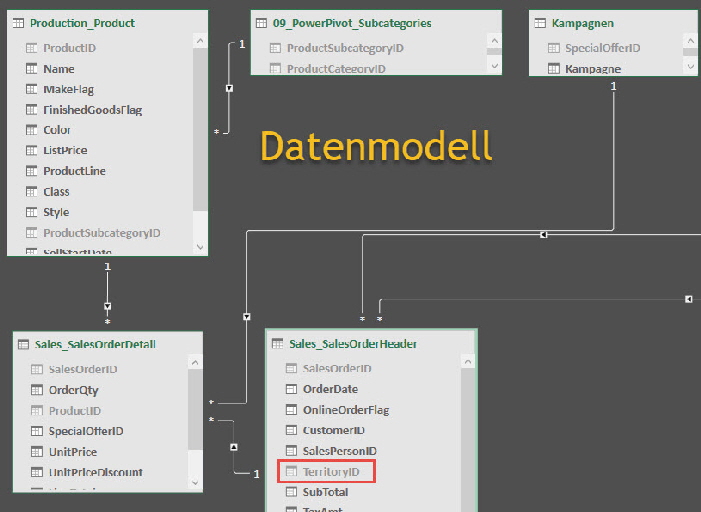Click the column icon beside OrderDate
Screen dimensions: 701x512
pos(290,389)
